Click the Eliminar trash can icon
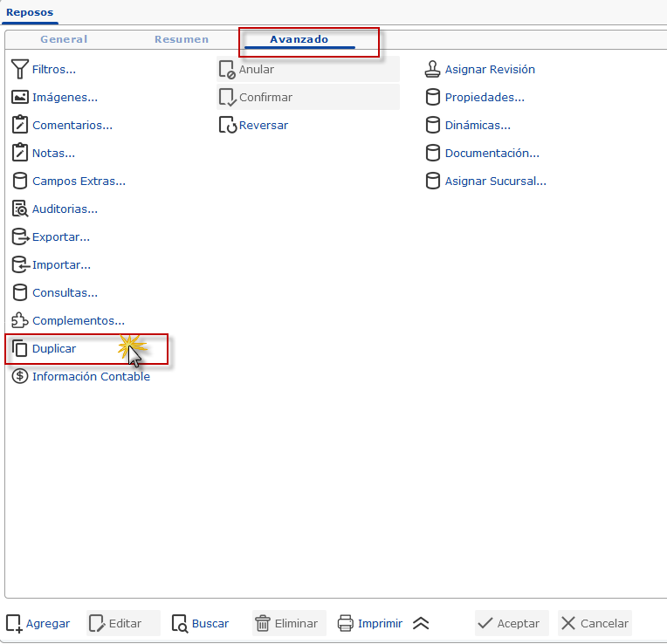Image resolution: width=667 pixels, height=644 pixels. [263, 624]
